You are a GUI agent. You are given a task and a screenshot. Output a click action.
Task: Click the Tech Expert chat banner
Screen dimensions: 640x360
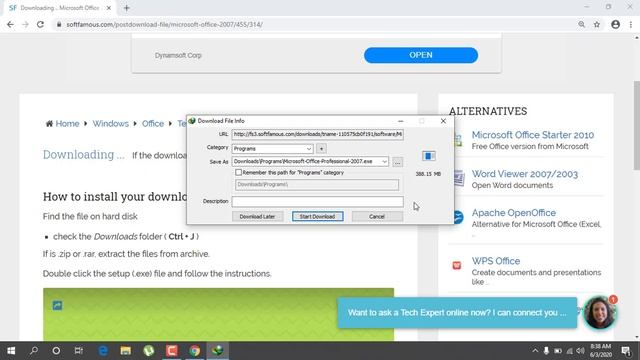click(x=457, y=313)
